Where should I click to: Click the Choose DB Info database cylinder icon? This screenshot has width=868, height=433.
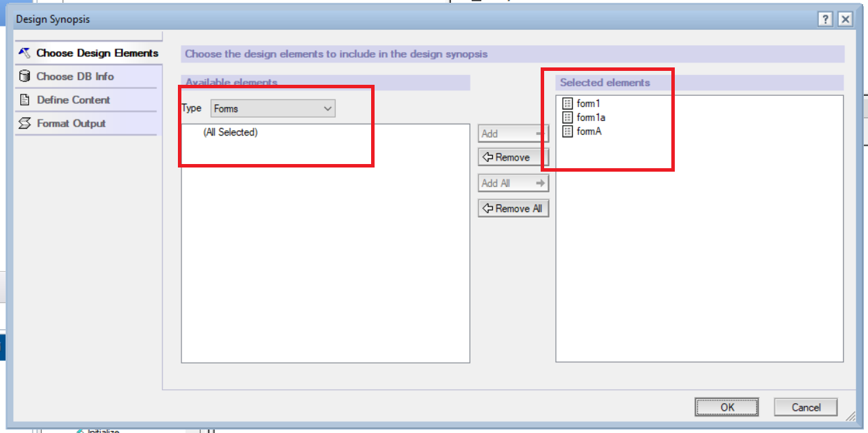(x=24, y=76)
